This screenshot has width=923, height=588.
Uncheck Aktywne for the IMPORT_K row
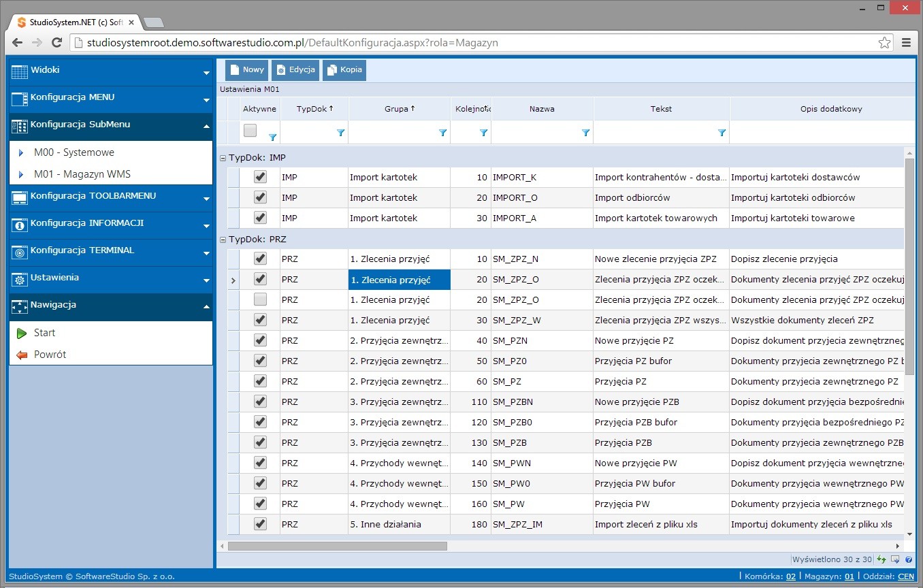click(260, 177)
